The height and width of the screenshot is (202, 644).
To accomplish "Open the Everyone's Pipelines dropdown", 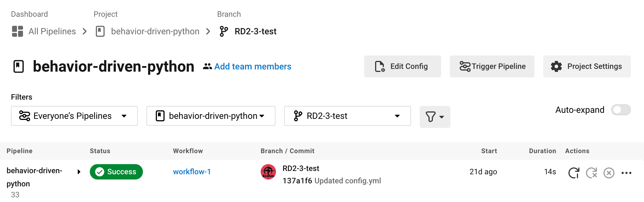I will click(x=74, y=116).
